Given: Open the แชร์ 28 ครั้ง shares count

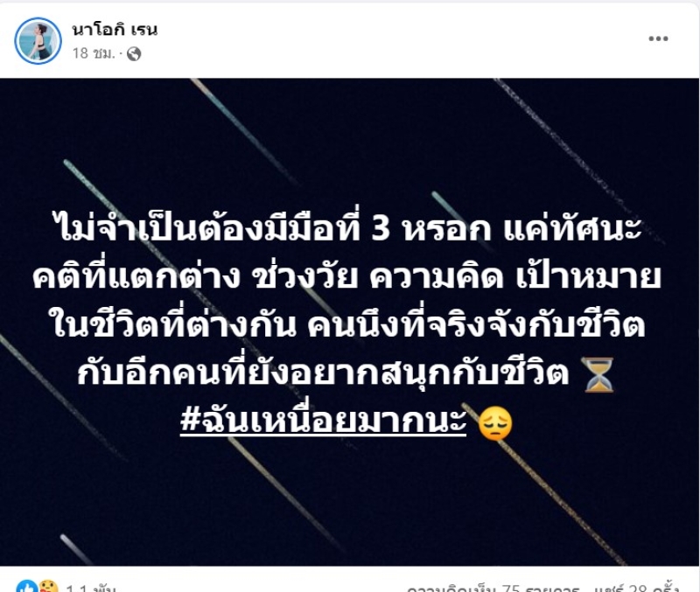Looking at the screenshot, I should [633, 588].
